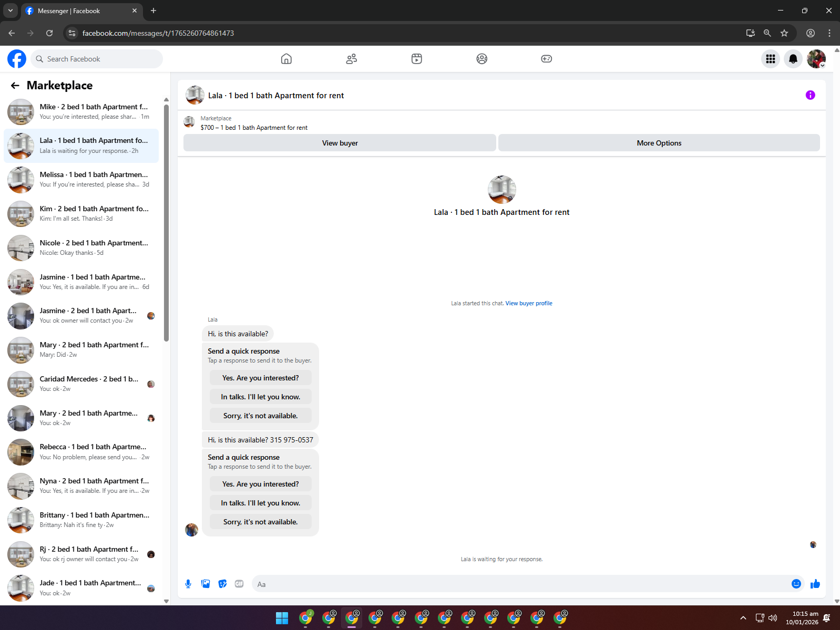This screenshot has height=630, width=840.
Task: Reload the page in browser toolbar
Action: point(49,33)
